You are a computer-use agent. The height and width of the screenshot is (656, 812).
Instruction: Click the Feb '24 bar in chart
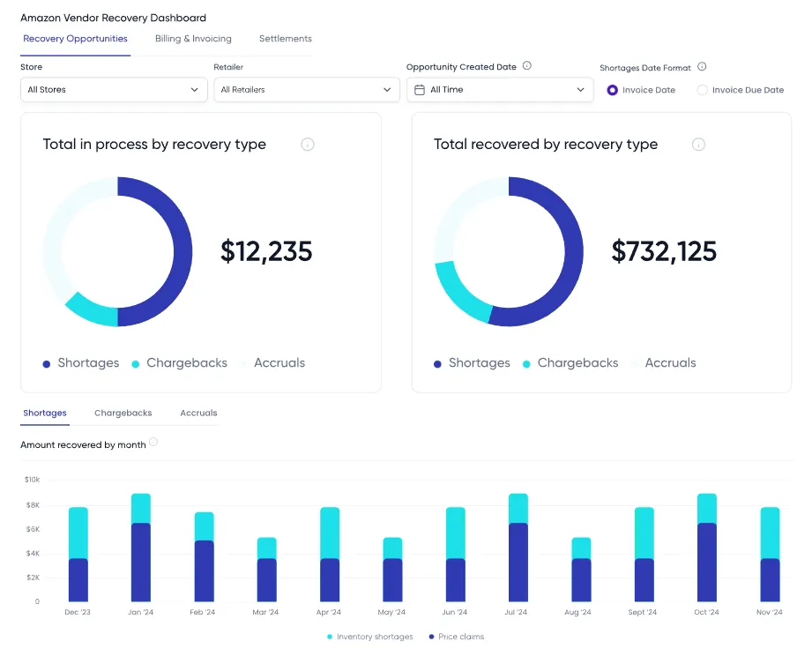click(x=204, y=557)
